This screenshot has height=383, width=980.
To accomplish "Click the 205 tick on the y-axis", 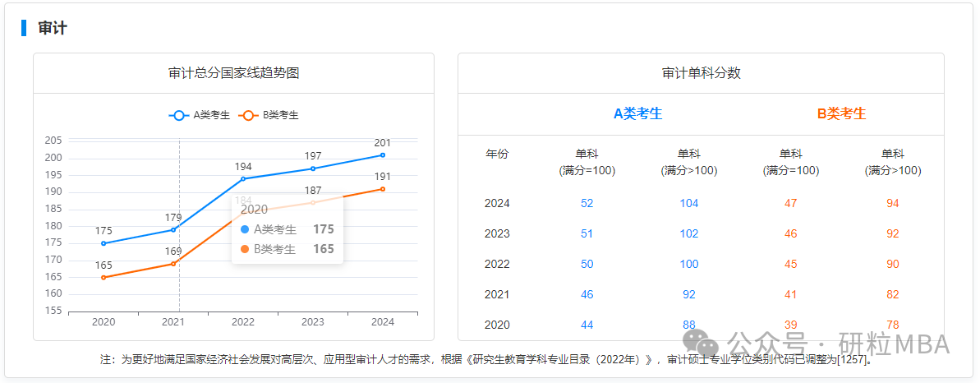I will point(53,141).
